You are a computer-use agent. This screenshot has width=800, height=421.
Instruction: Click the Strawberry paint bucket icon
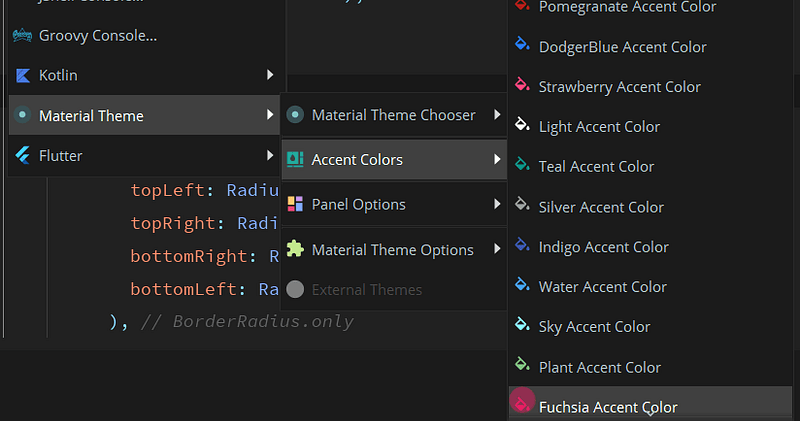(x=522, y=84)
